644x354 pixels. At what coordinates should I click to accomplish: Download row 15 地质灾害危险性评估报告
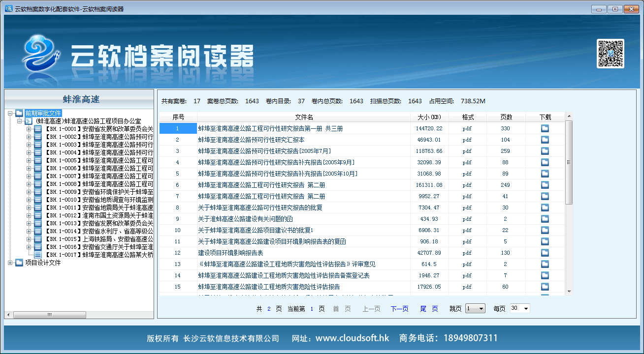545,287
